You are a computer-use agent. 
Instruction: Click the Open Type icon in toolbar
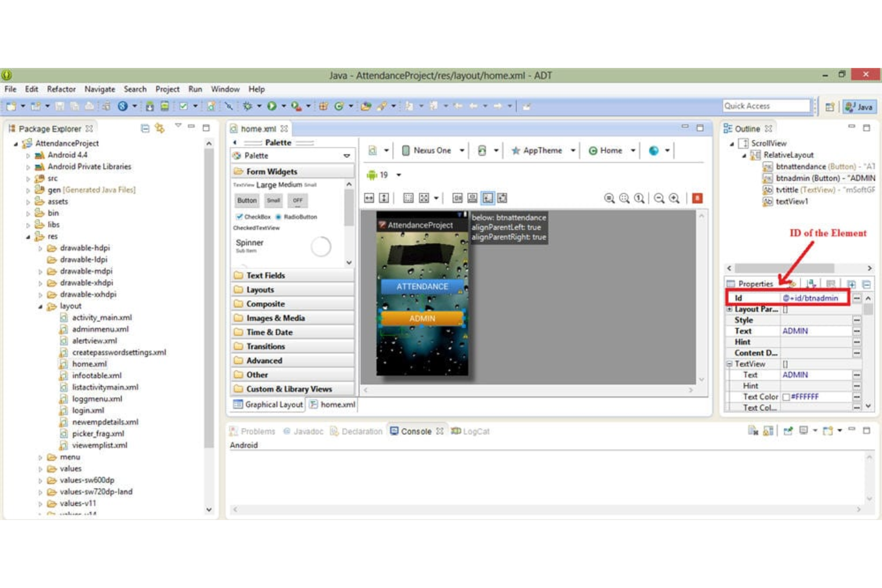point(366,106)
